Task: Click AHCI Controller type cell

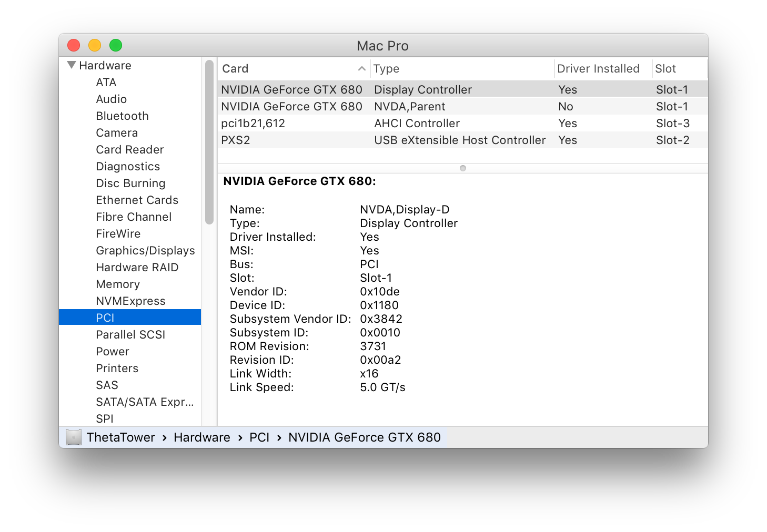Action: click(417, 123)
